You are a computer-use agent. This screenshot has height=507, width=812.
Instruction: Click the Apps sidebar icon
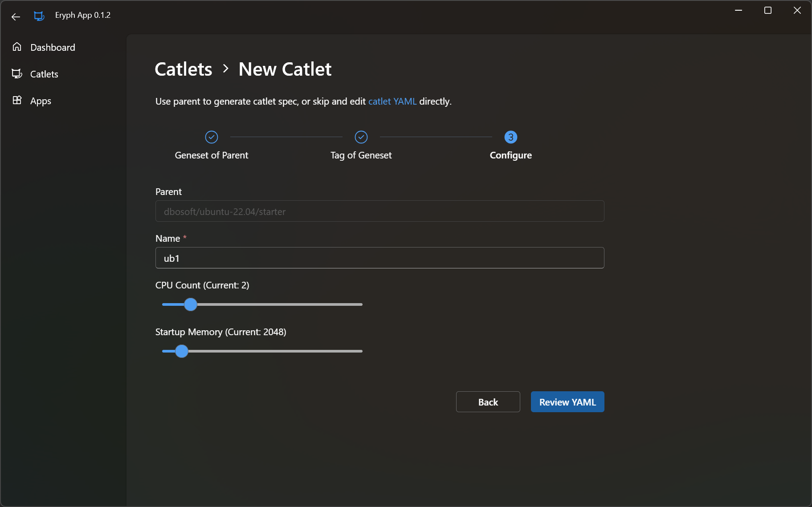tap(17, 100)
